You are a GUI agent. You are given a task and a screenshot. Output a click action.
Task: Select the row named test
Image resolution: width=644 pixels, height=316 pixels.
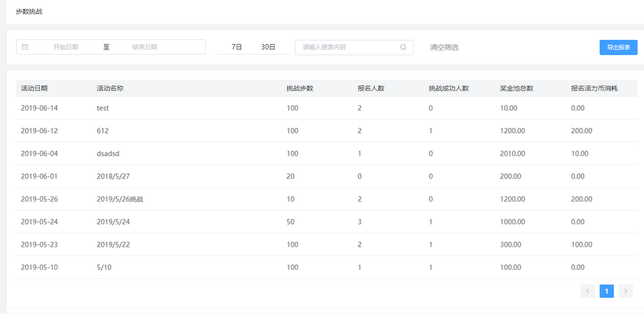pyautogui.click(x=103, y=108)
